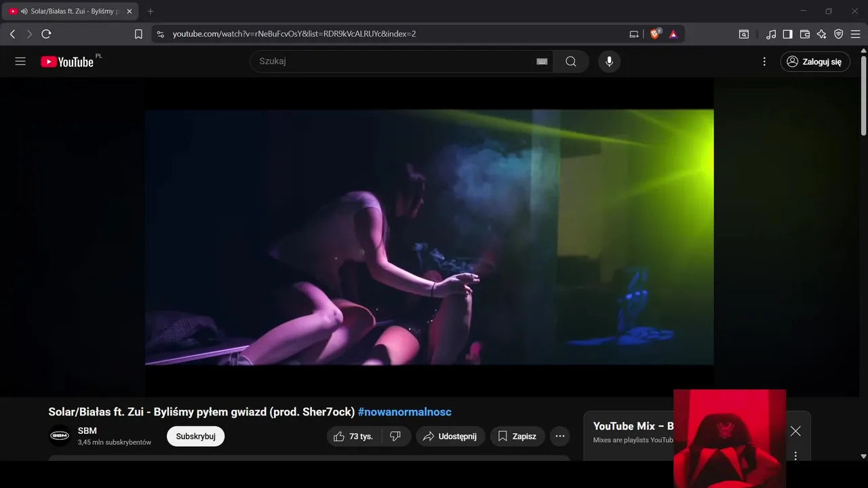Open YouTube settings three-dot menu
Viewport: 868px width, 488px height.
(764, 62)
